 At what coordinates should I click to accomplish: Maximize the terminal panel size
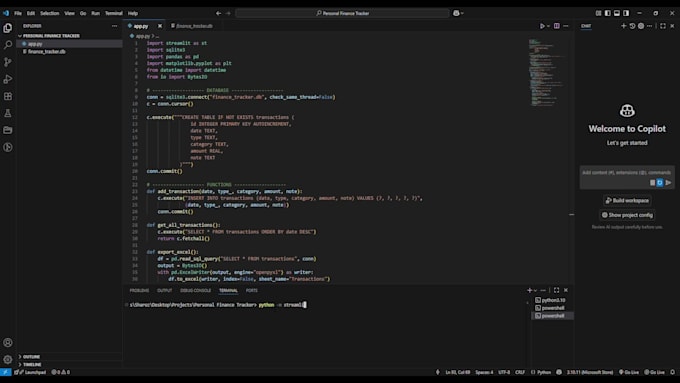(x=556, y=290)
